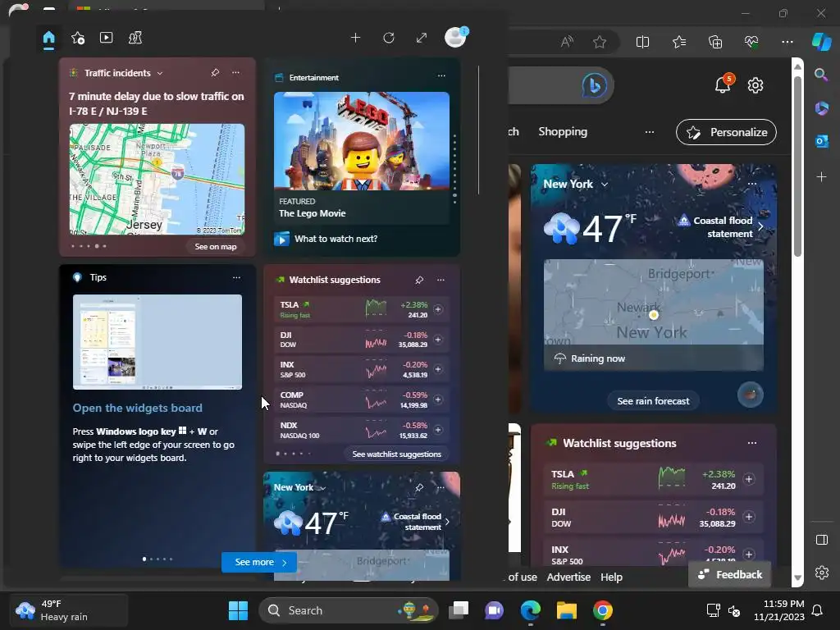Open Edge Watchlist suggestions card options
Viewport: 840px width, 630px height.
(x=752, y=443)
